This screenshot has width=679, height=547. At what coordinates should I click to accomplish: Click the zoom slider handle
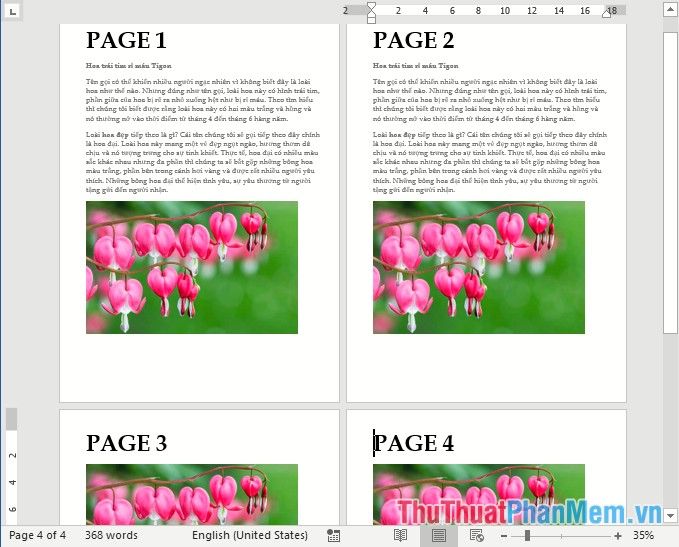click(527, 536)
